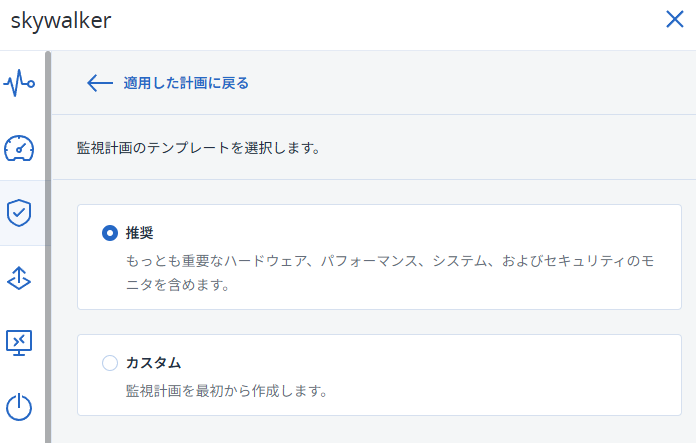Click the 推奨 template description text
Image resolution: width=696 pixels, height=443 pixels.
[x=390, y=273]
